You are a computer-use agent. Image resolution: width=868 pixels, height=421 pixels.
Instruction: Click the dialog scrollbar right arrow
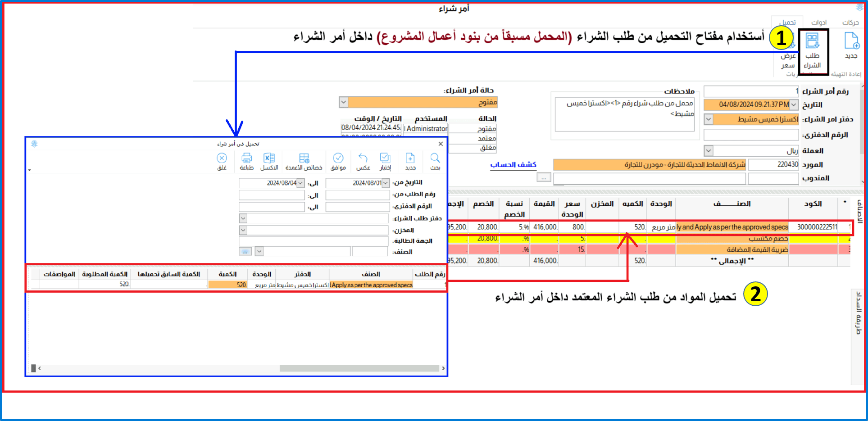pyautogui.click(x=443, y=368)
